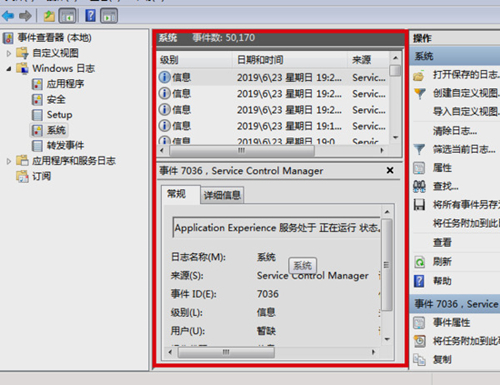
Task: Click the Up one level folder icon
Action: point(49,16)
